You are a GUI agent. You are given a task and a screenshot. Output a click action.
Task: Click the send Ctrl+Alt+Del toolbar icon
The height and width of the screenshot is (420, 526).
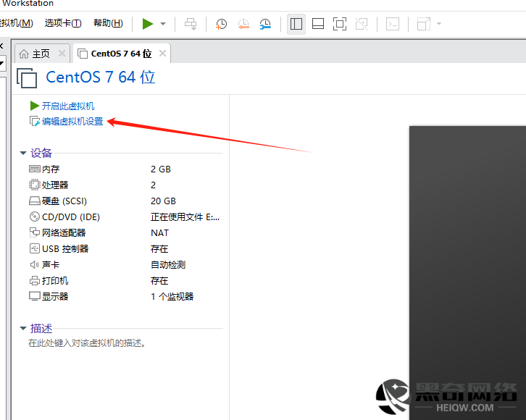(191, 24)
